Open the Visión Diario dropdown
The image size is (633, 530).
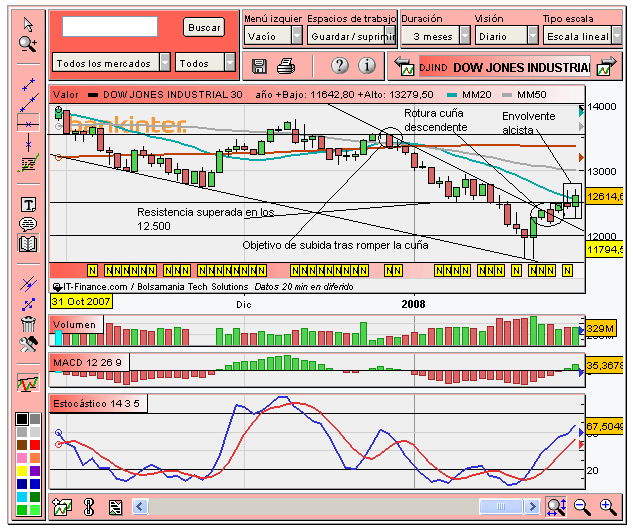point(507,36)
